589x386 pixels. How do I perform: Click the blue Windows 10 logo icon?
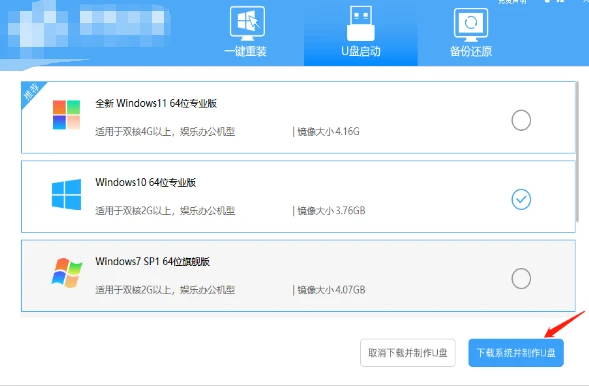(66, 194)
